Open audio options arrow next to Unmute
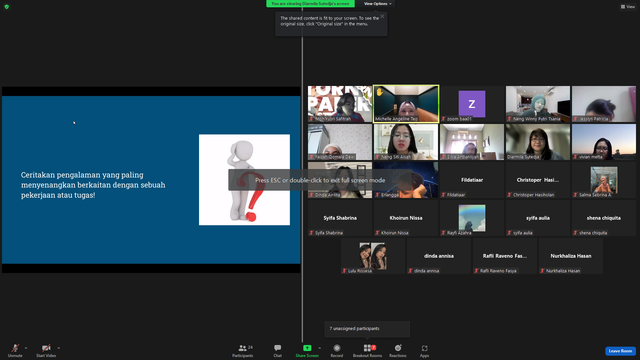Image resolution: width=640 pixels, height=360 pixels. [x=26, y=348]
